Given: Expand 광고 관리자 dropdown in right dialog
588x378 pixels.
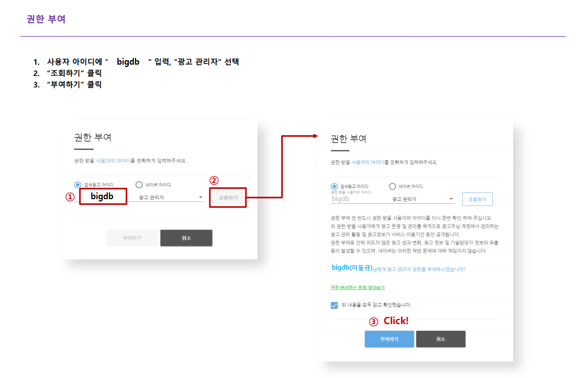Looking at the screenshot, I should 422,199.
